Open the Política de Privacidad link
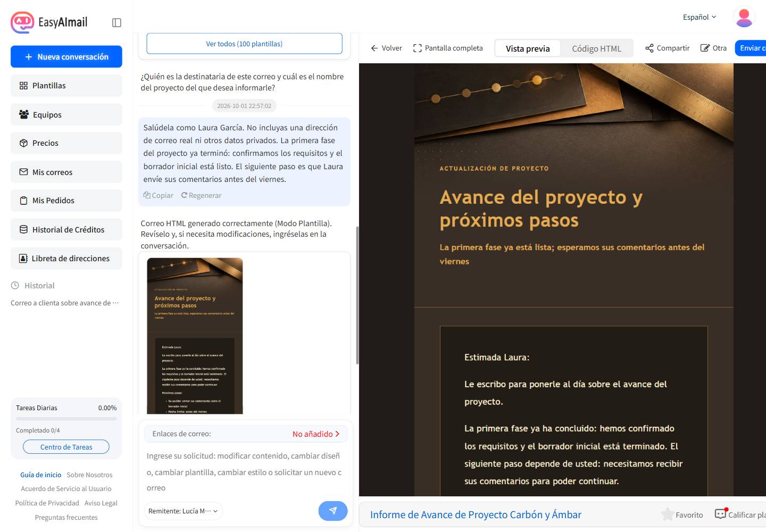 point(47,503)
